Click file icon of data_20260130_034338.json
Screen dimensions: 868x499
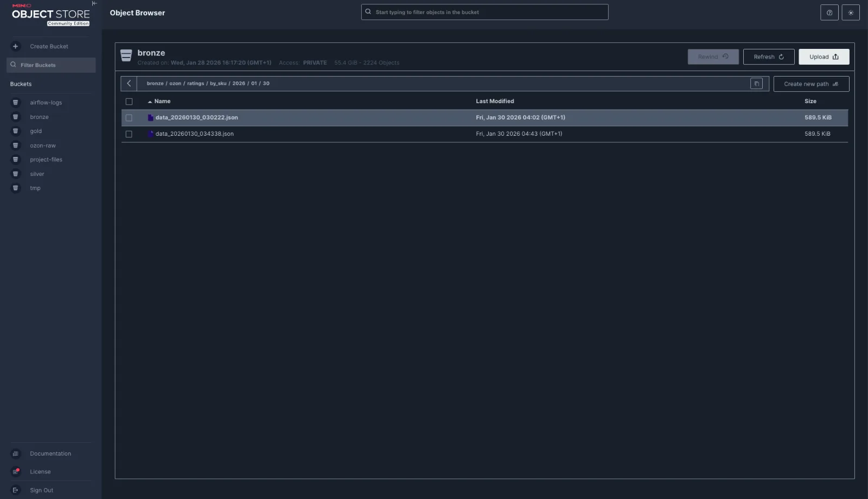[150, 134]
